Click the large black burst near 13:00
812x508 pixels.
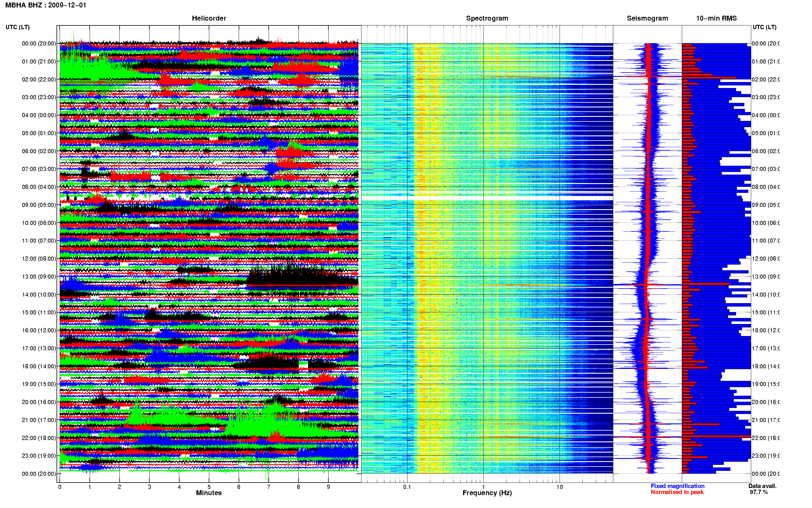(302, 277)
